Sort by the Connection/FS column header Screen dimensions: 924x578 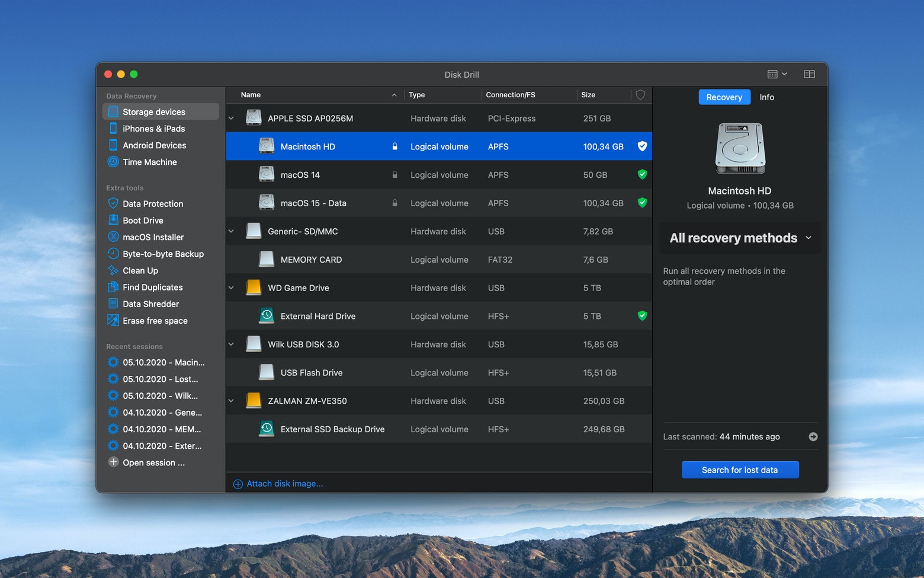pos(529,95)
